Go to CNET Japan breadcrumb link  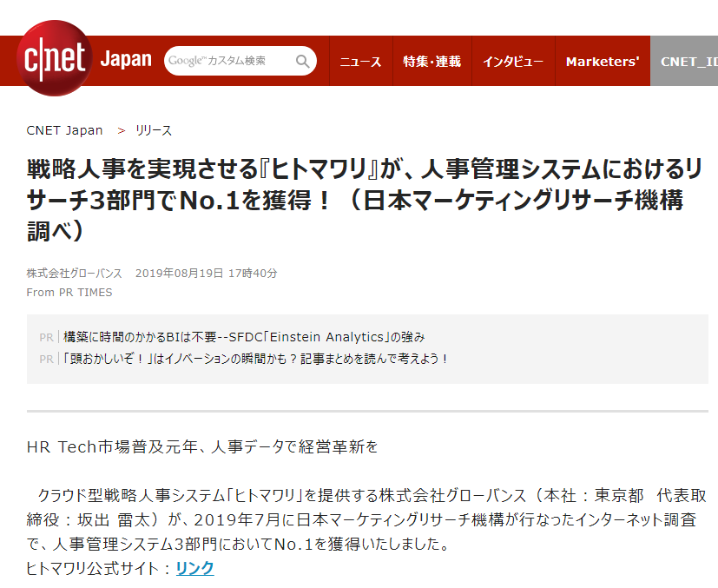64,130
